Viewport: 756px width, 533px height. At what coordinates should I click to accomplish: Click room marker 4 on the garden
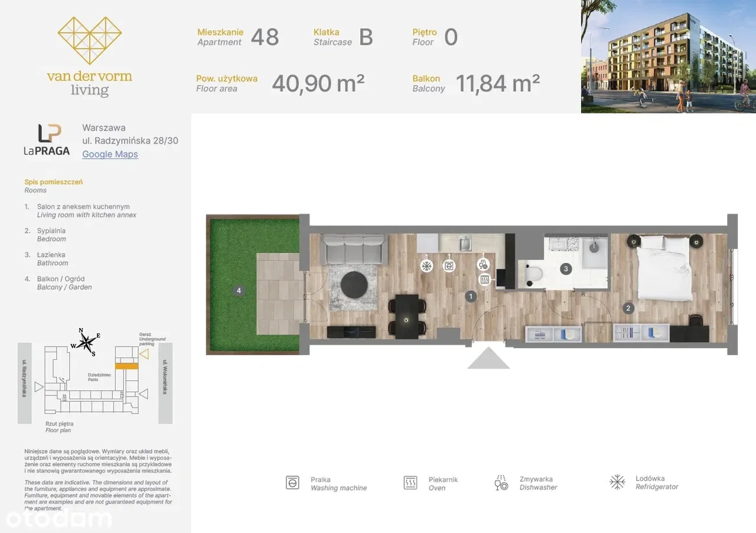pos(239,290)
